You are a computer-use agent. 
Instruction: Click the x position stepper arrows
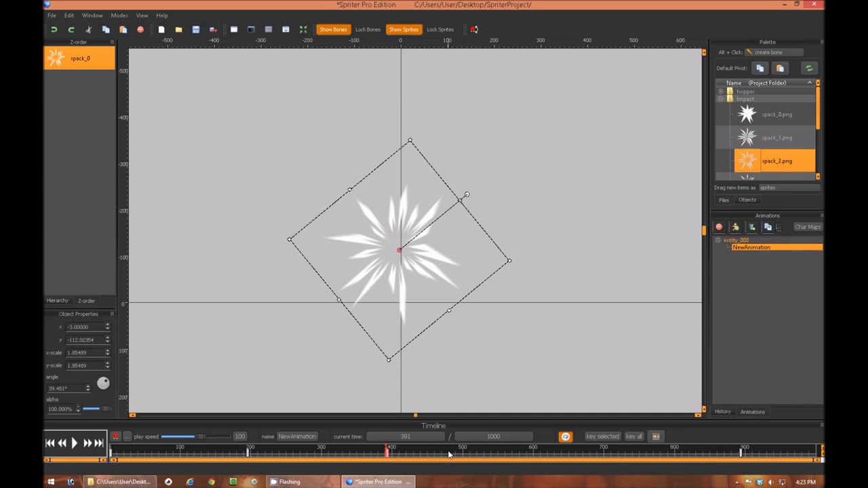pyautogui.click(x=107, y=327)
